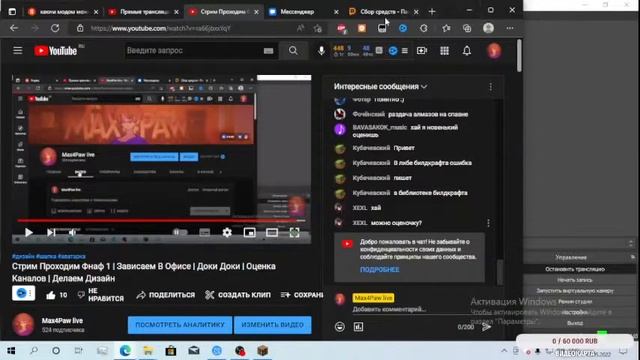Open browser profile avatar
Screen dimensions: 640x360
[x=488, y=28]
